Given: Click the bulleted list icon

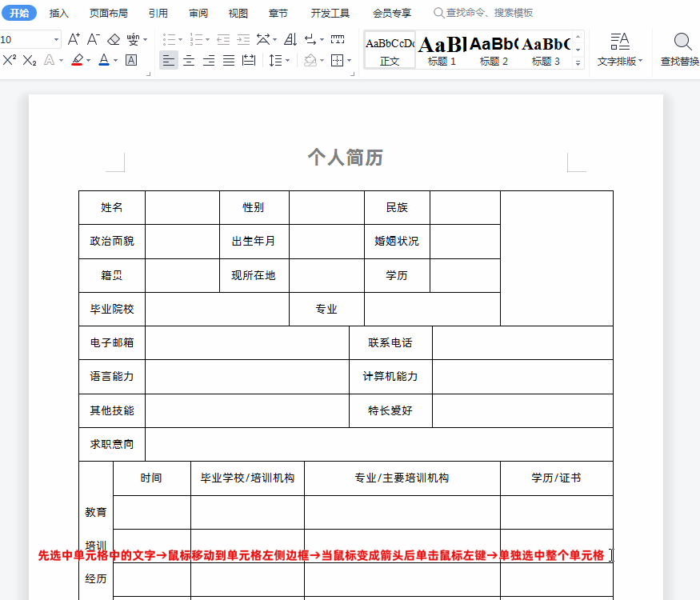Looking at the screenshot, I should pos(169,39).
